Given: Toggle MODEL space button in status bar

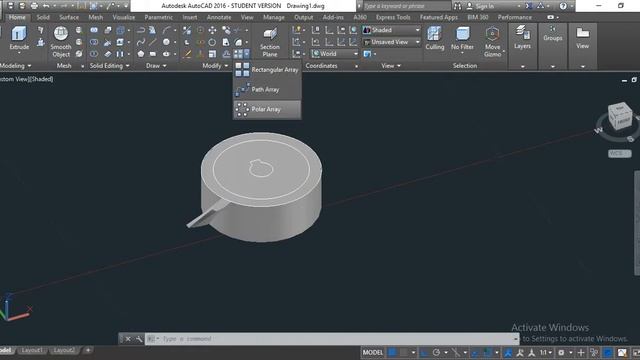Looking at the screenshot, I should [x=373, y=352].
